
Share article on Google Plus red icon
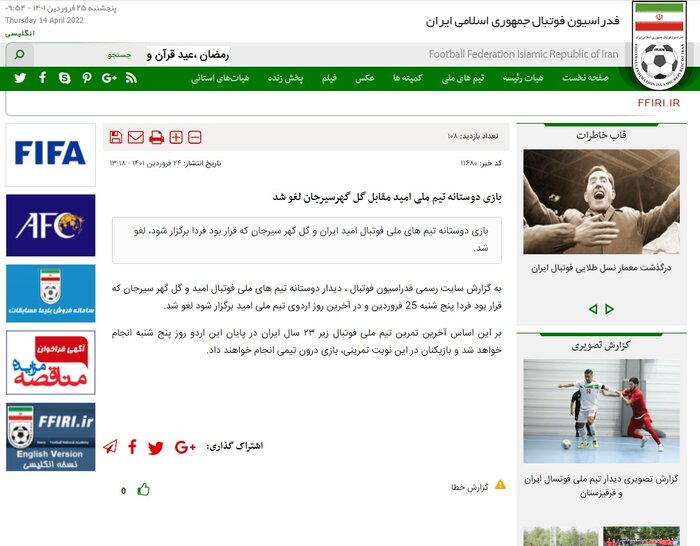point(185,447)
